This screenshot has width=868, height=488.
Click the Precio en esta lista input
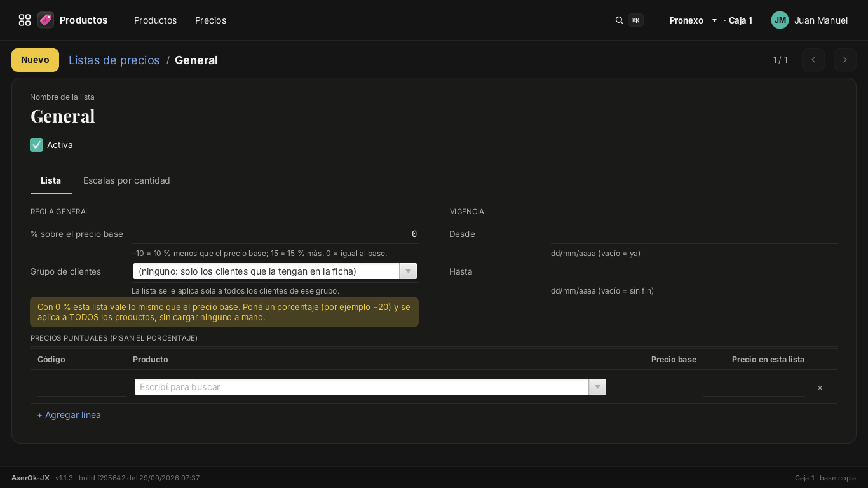pos(754,387)
